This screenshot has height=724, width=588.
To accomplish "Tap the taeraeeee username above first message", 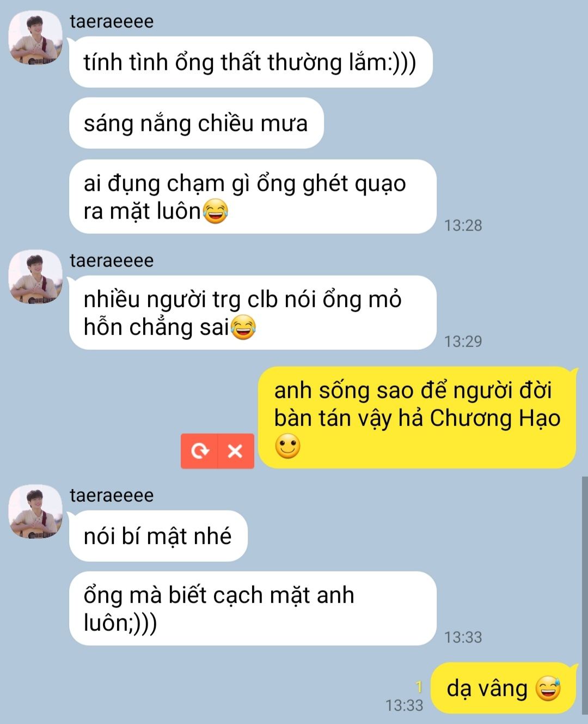I will pos(112,21).
